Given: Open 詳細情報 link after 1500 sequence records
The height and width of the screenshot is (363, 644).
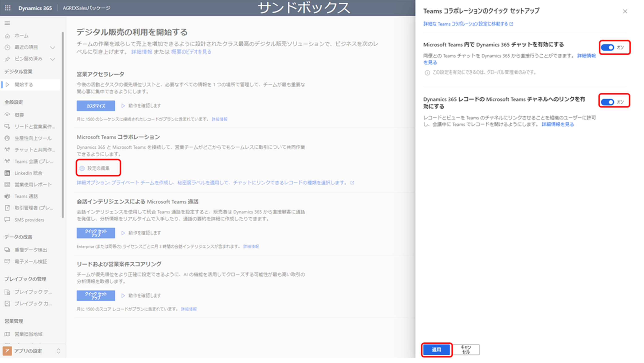Looking at the screenshot, I should point(219,119).
